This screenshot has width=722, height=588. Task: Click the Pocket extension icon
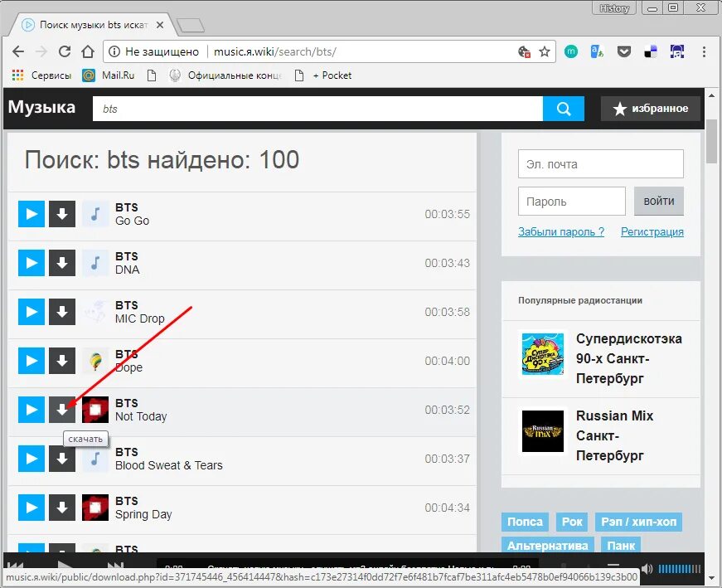[624, 51]
